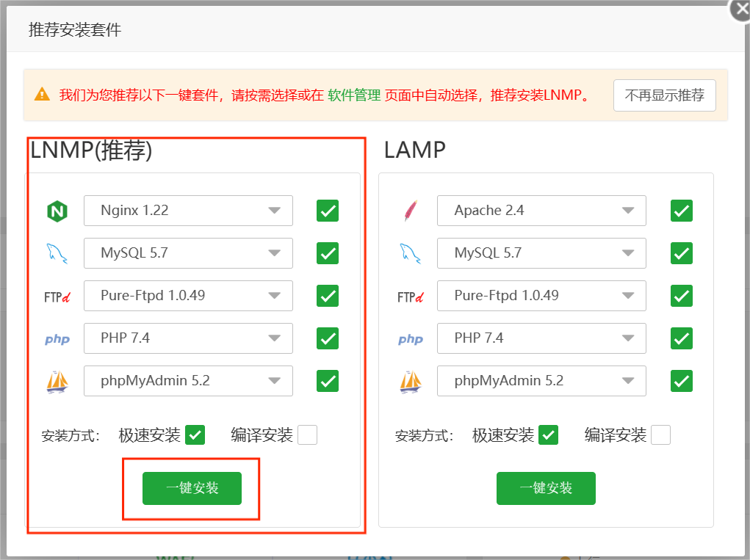Click the FTPd icon in LNMP panel
This screenshot has height=560, width=750.
click(57, 297)
